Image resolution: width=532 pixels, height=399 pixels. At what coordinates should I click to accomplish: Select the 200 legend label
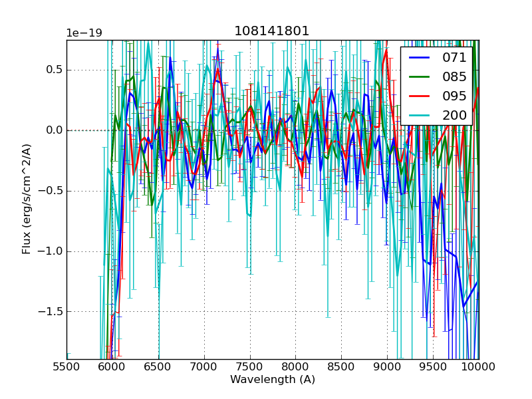pos(455,115)
